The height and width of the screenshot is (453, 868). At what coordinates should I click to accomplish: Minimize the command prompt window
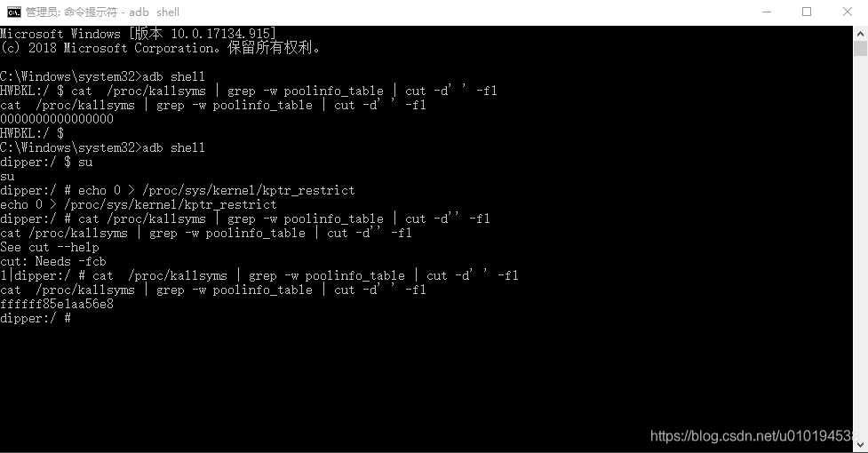tap(767, 12)
